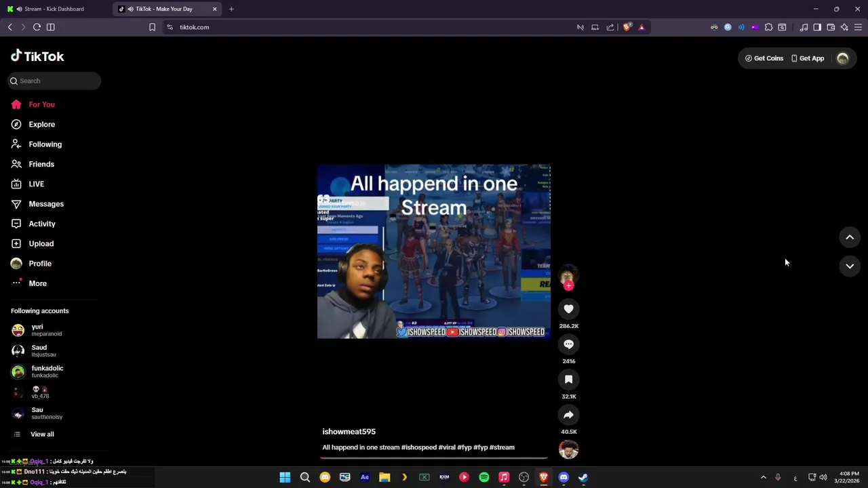Open the Explore page

[33, 125]
